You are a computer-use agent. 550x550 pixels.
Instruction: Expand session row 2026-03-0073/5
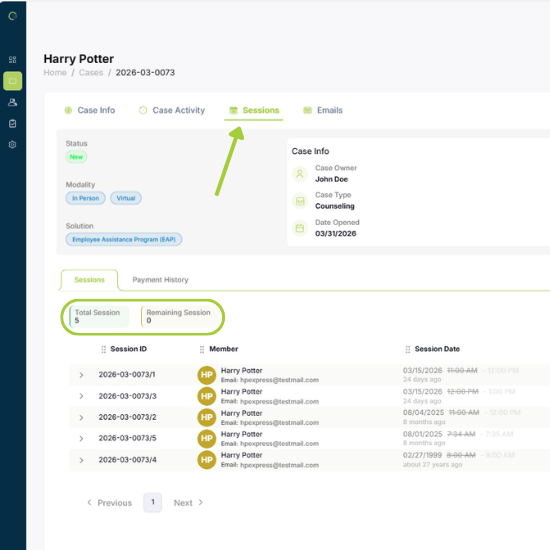pyautogui.click(x=81, y=439)
